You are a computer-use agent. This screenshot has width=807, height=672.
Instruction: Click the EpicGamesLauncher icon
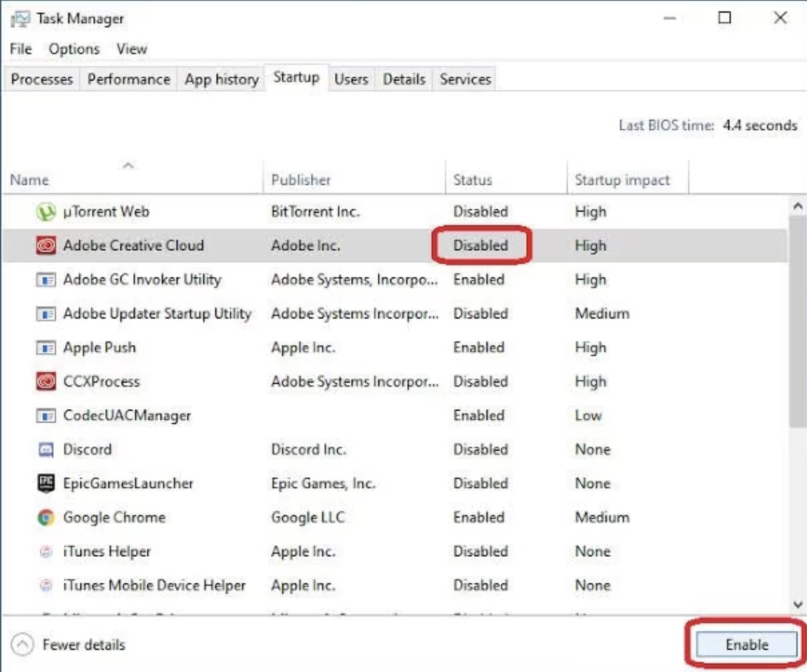(45, 483)
